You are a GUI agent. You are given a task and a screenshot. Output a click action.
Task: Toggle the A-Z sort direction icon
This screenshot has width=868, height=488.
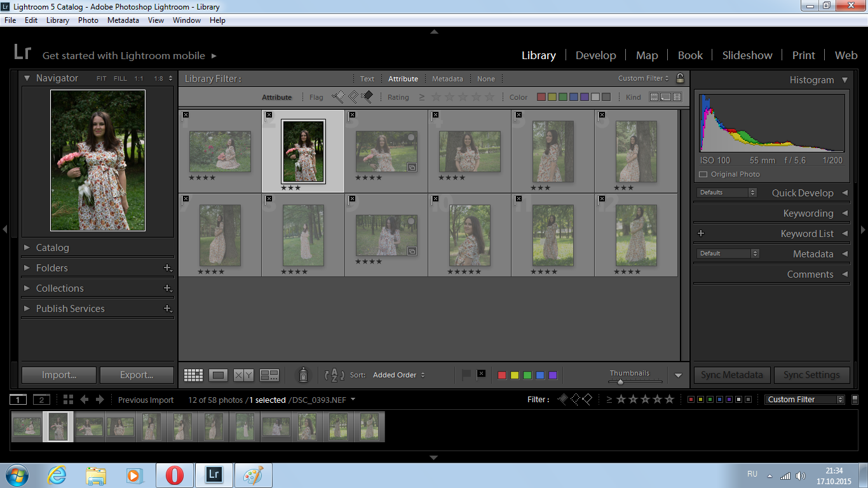click(x=334, y=375)
